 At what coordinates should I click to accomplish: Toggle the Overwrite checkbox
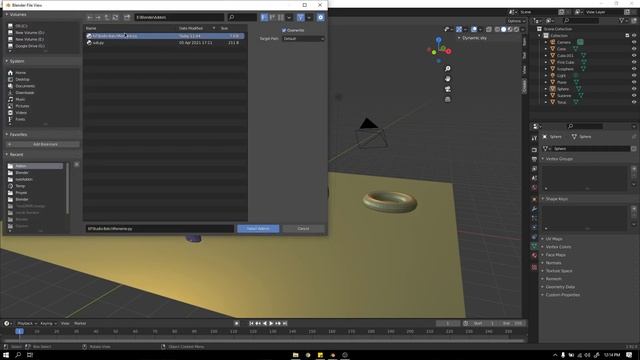point(284,30)
